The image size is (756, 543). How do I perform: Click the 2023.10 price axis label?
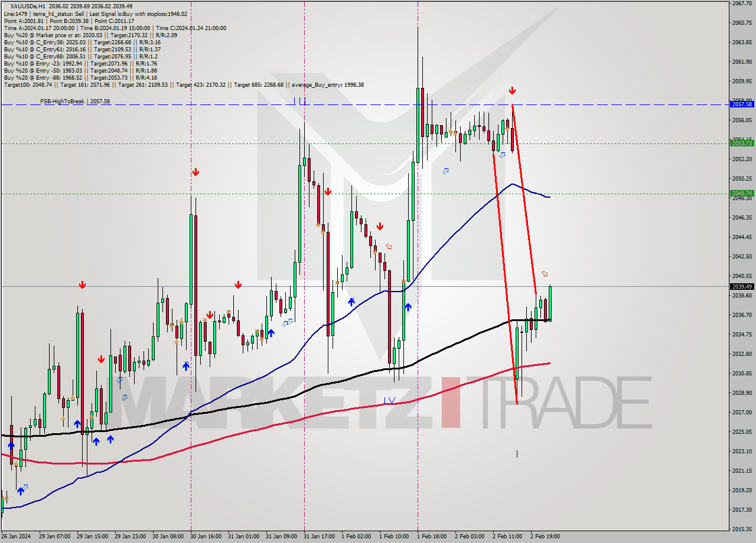click(742, 451)
